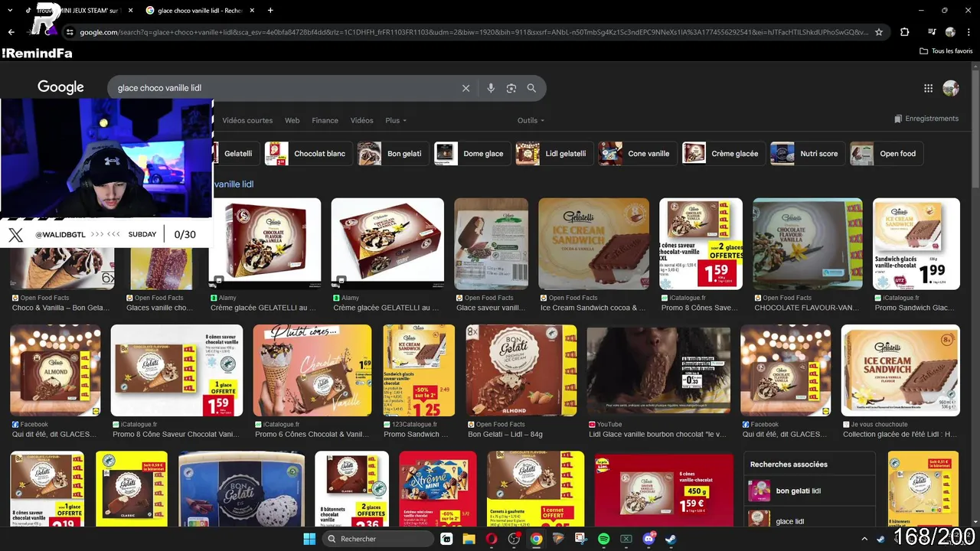Open YouTube Lidl Glace vanille bourbon thumbnail
This screenshot has height=551, width=980.
[x=659, y=370]
